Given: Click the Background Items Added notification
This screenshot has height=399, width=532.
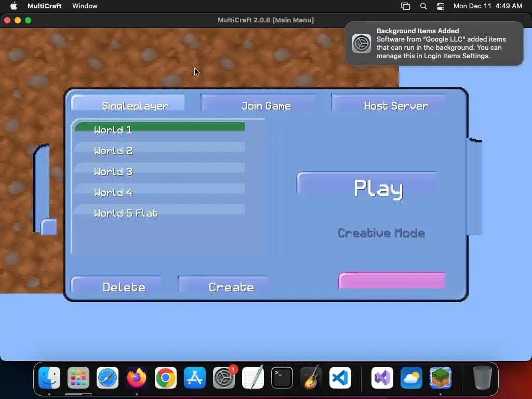Looking at the screenshot, I should (434, 44).
